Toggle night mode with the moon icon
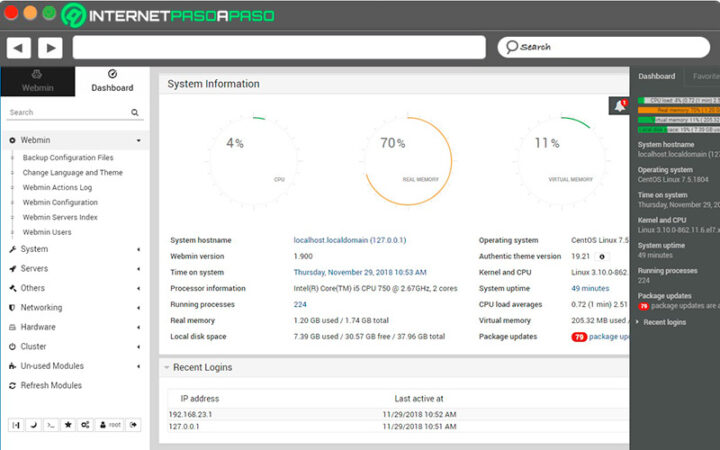This screenshot has width=720, height=450. coord(33,425)
